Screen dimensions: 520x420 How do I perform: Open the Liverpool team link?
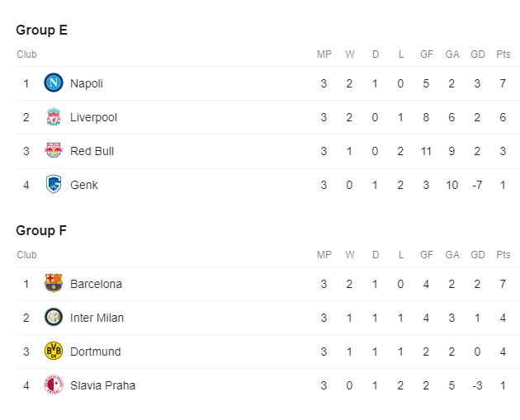point(93,117)
